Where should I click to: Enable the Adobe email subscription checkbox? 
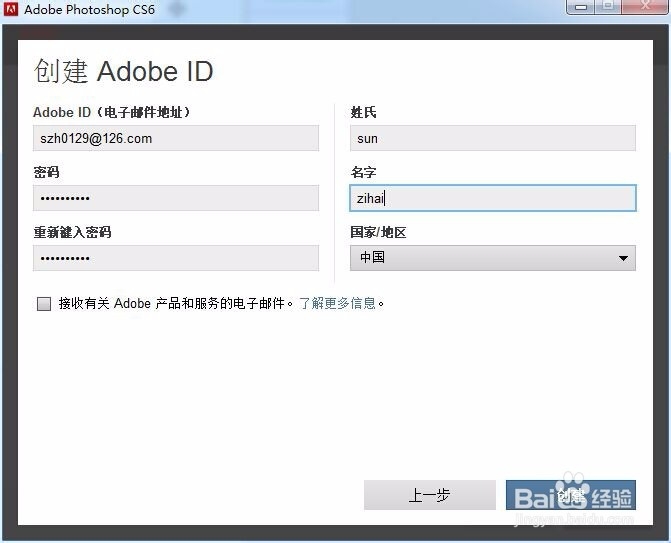[x=44, y=304]
